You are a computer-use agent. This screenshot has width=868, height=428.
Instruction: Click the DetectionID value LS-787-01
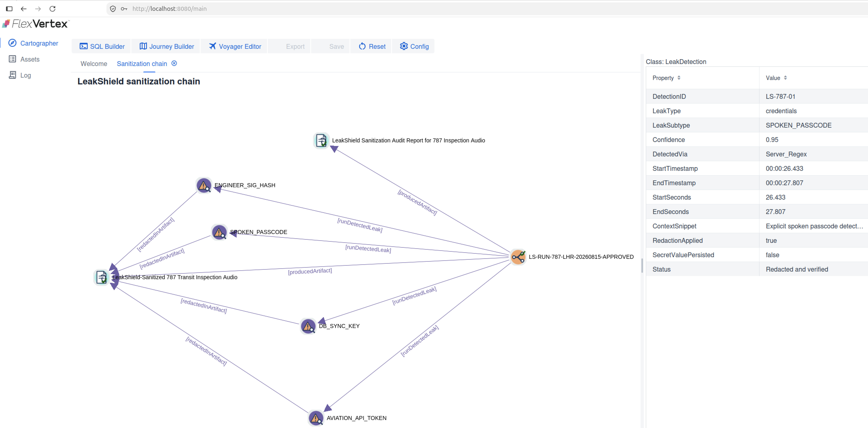click(780, 96)
